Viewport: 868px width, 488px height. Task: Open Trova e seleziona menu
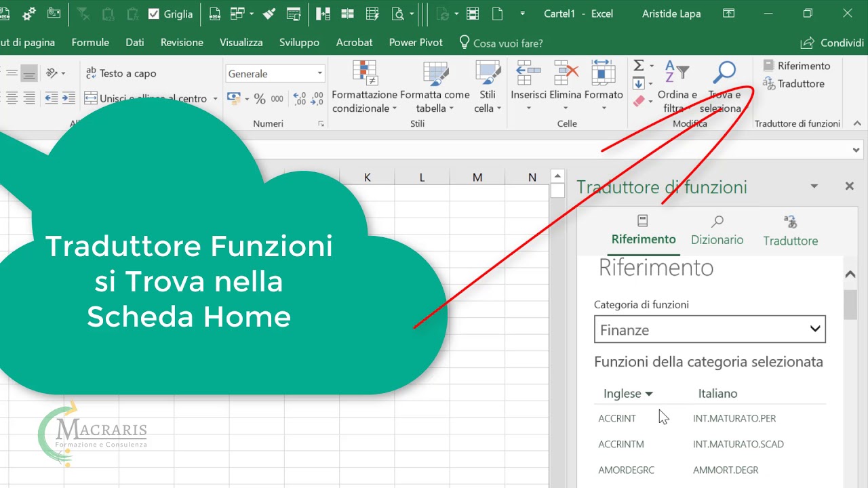point(724,87)
